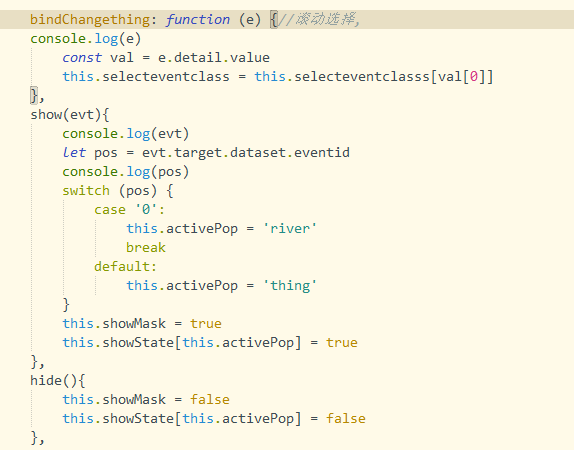Click the switch keyword
Image resolution: width=574 pixels, height=450 pixels.
pos(86,191)
